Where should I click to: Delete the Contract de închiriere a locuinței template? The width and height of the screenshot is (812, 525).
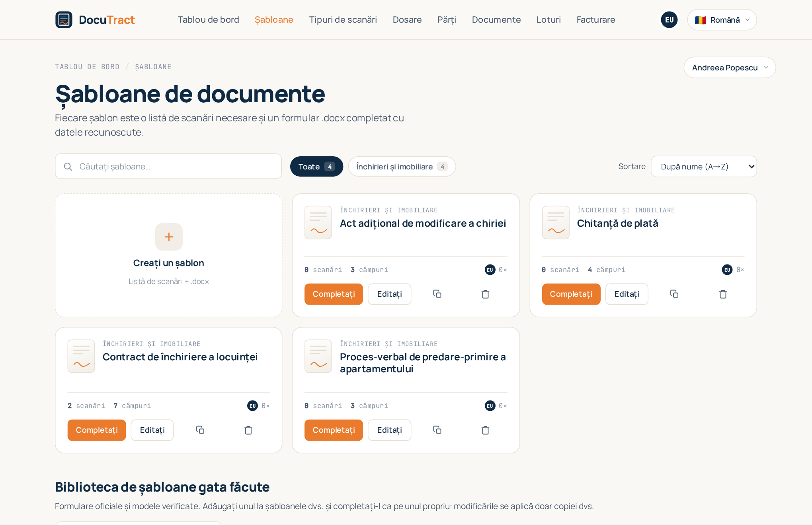tap(248, 430)
